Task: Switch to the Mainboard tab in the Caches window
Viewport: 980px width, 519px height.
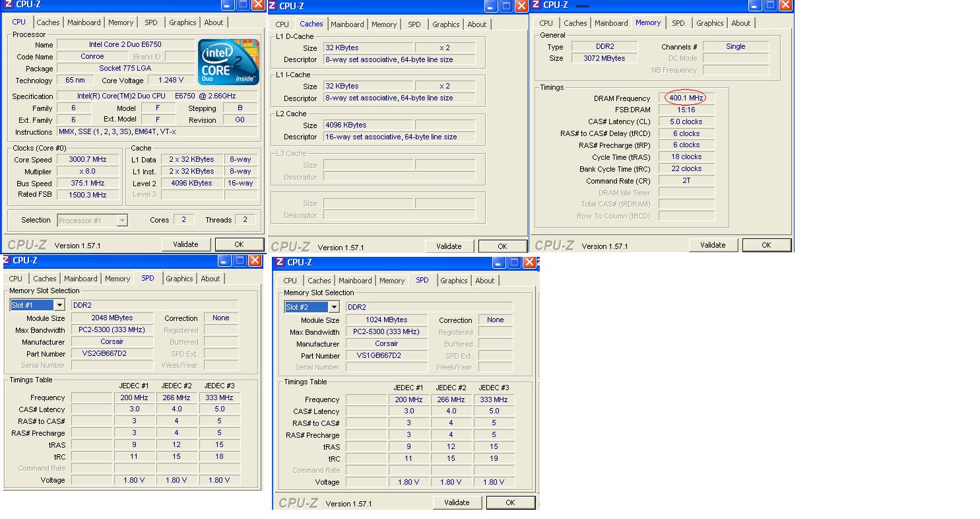Action: click(348, 24)
